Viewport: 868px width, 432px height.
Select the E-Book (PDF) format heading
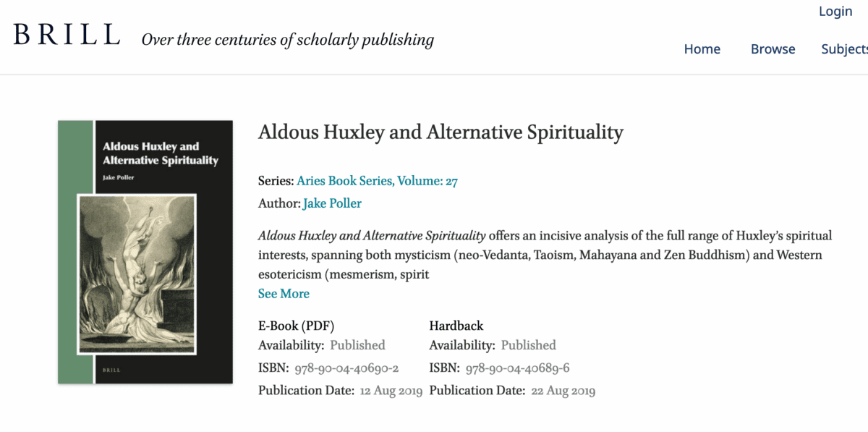[x=296, y=326]
